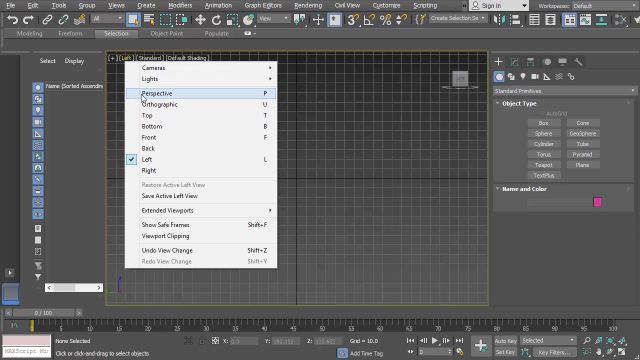640x360 pixels.
Task: Open the Standard Primitives dropdown
Action: coord(565,91)
